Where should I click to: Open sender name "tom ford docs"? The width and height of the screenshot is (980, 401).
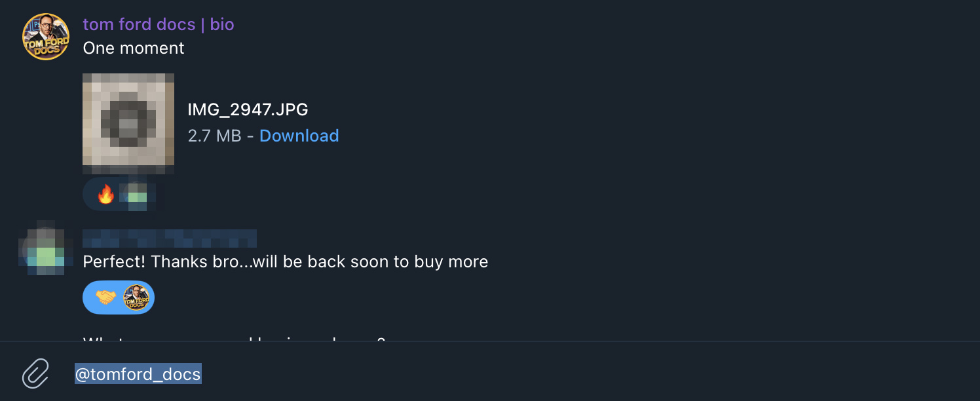point(139,25)
